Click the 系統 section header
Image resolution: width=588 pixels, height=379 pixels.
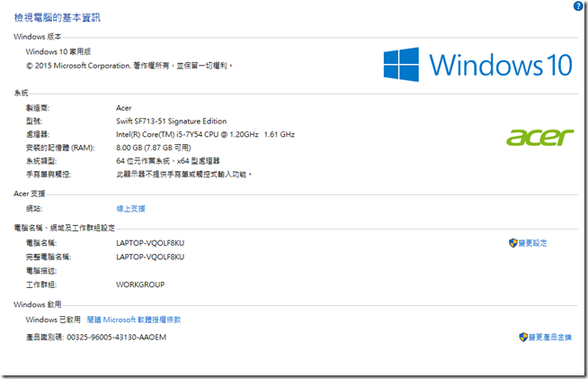coord(21,93)
